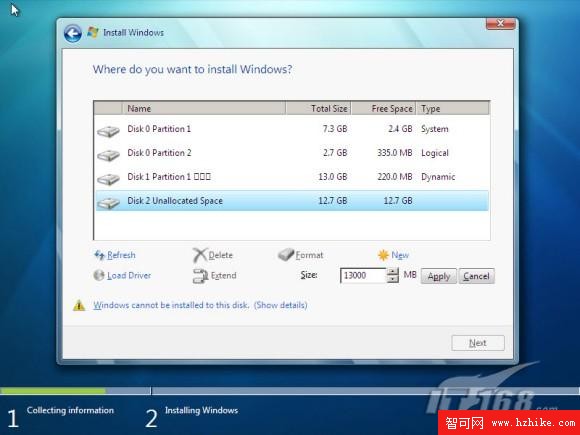Click the Format drive icon
The height and width of the screenshot is (435, 580).
pyautogui.click(x=286, y=254)
